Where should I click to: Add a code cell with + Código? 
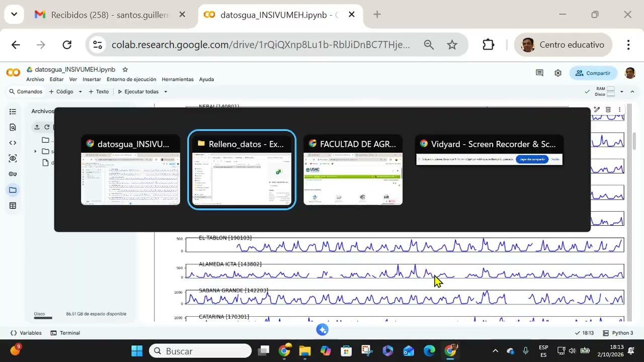click(x=61, y=92)
